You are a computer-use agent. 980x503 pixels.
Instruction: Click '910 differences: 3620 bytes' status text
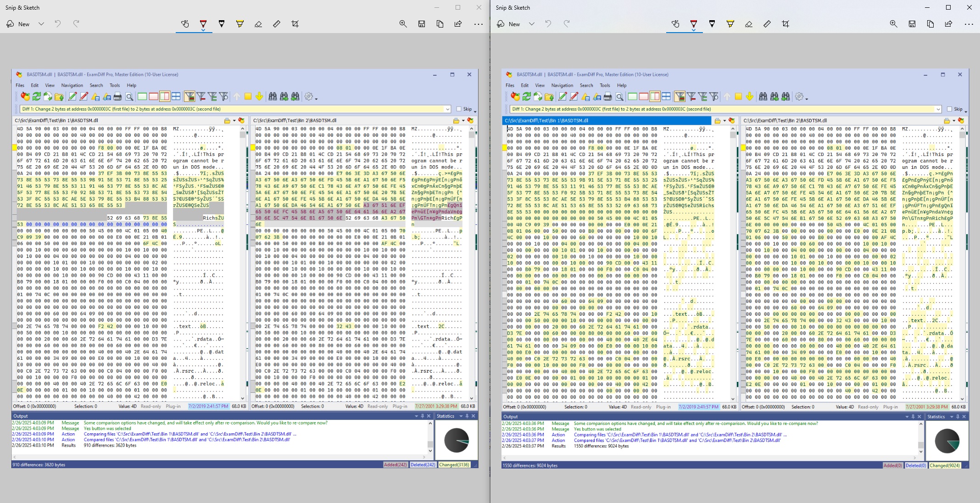(x=39, y=465)
